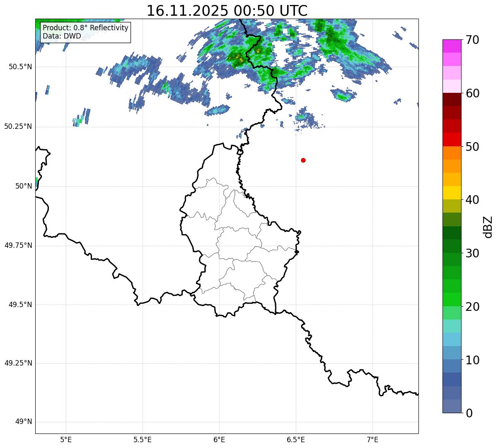This screenshot has height=448, width=498.
Task: Click the 50.5°N latitude label
Action: [20, 67]
